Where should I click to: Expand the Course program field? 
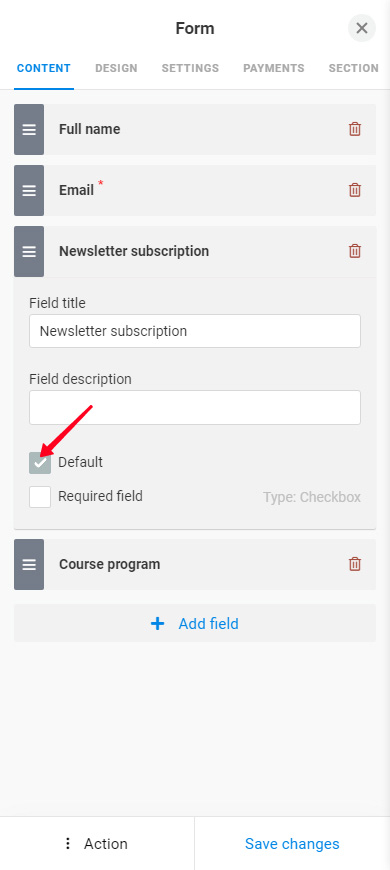(195, 564)
